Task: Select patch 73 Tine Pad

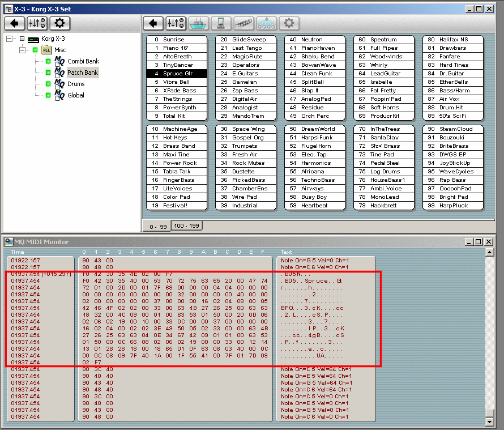Action: click(x=384, y=154)
